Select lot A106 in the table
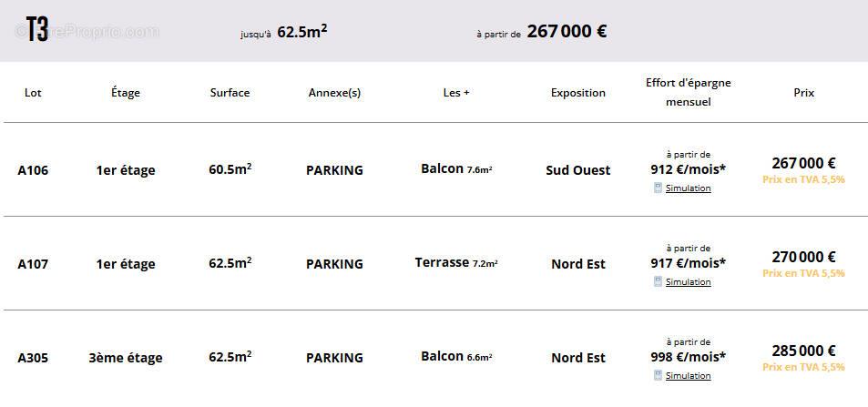Screen dimensions: 868x407 click(33, 170)
